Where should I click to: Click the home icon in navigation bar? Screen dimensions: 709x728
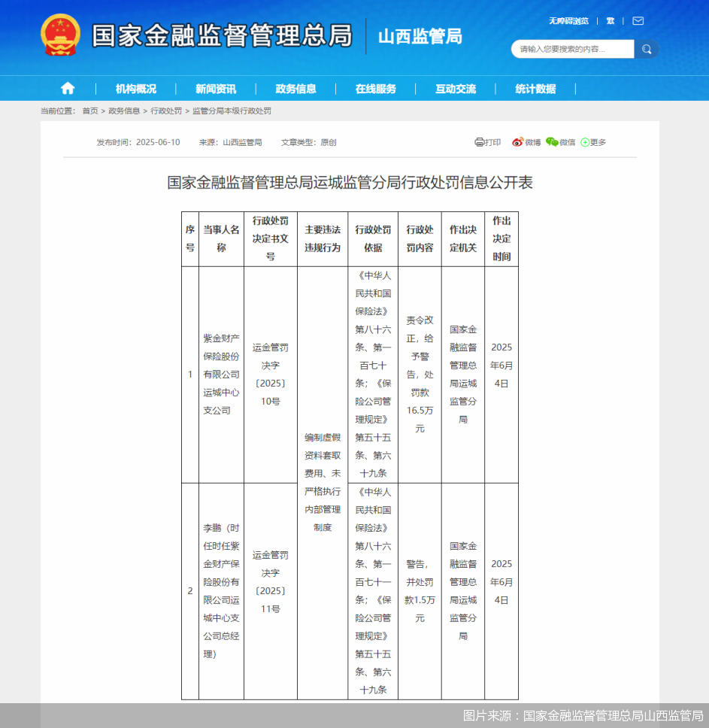(x=68, y=89)
